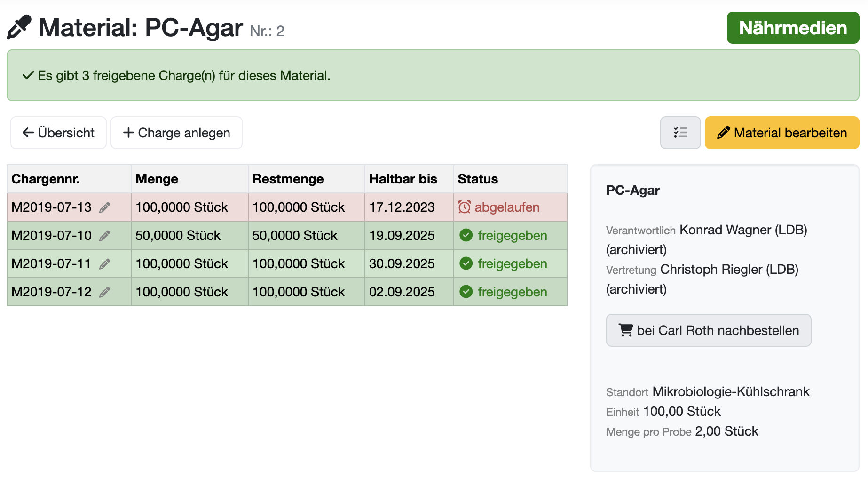Reorder at Carl Roth button

click(708, 330)
